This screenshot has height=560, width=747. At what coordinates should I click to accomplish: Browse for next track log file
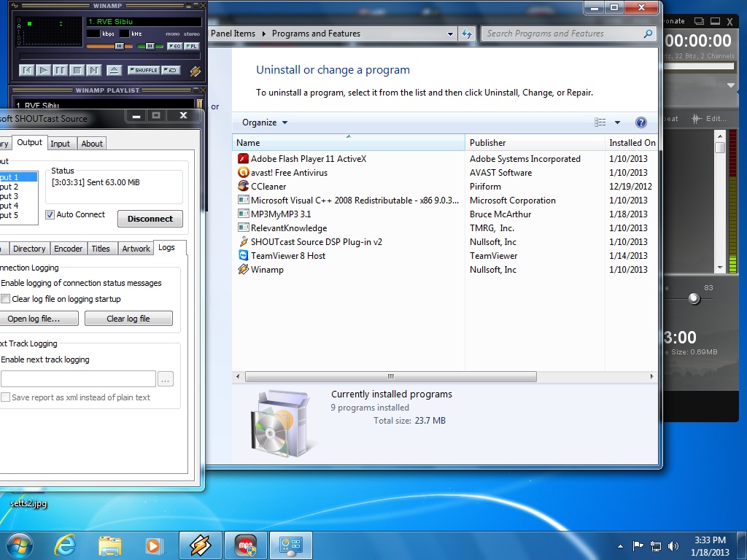pos(166,379)
